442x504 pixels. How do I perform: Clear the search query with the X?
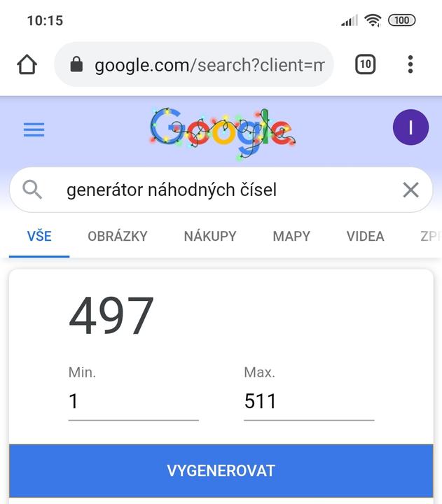[x=410, y=189]
